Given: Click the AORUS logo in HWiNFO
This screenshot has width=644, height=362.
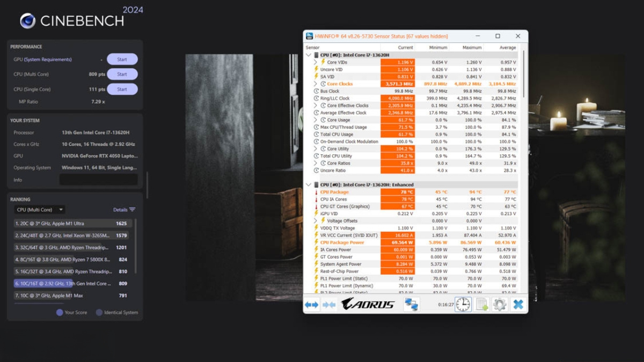Looking at the screenshot, I should [x=368, y=305].
